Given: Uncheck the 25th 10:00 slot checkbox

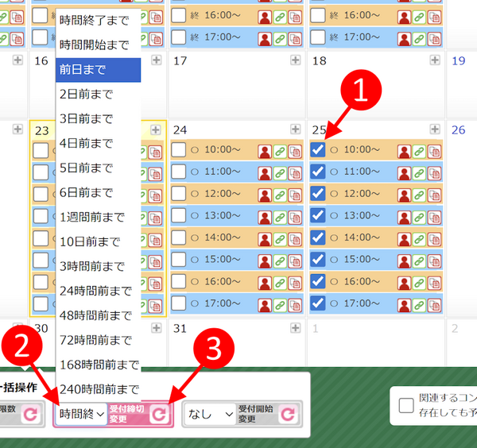Looking at the screenshot, I should (317, 149).
